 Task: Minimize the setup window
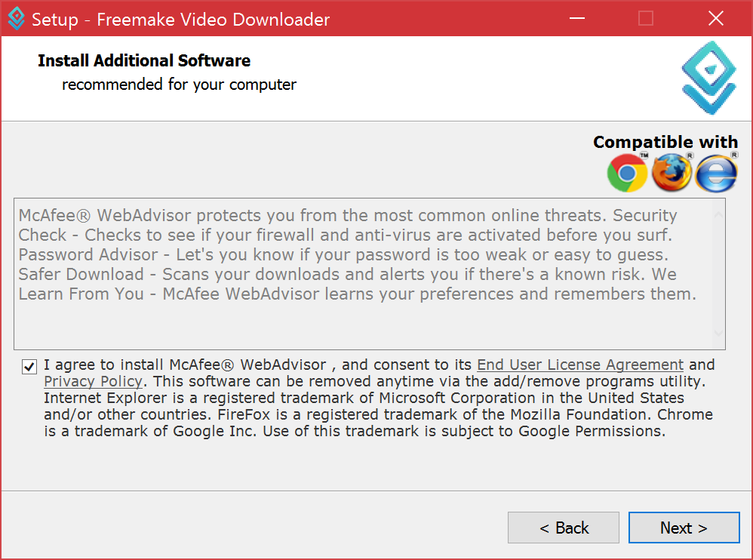click(x=576, y=18)
